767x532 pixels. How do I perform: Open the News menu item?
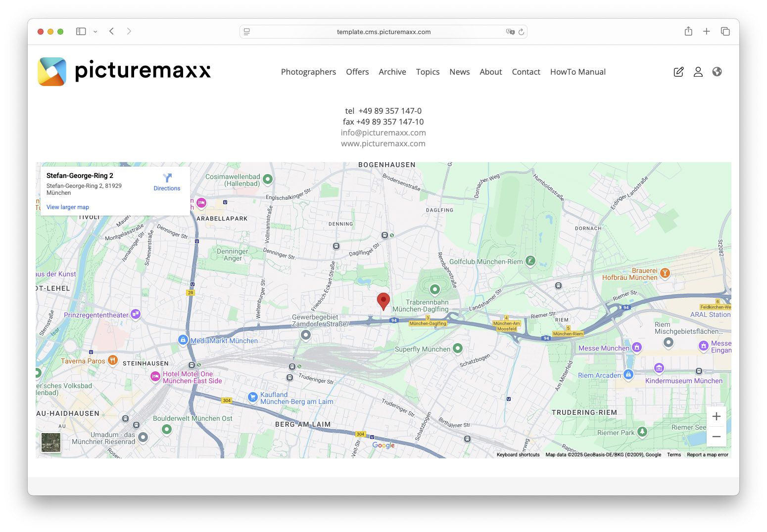tap(460, 72)
